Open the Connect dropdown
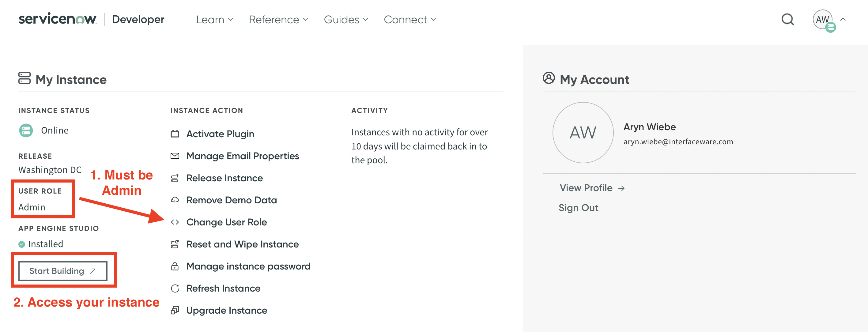This screenshot has width=868, height=332. pyautogui.click(x=410, y=20)
